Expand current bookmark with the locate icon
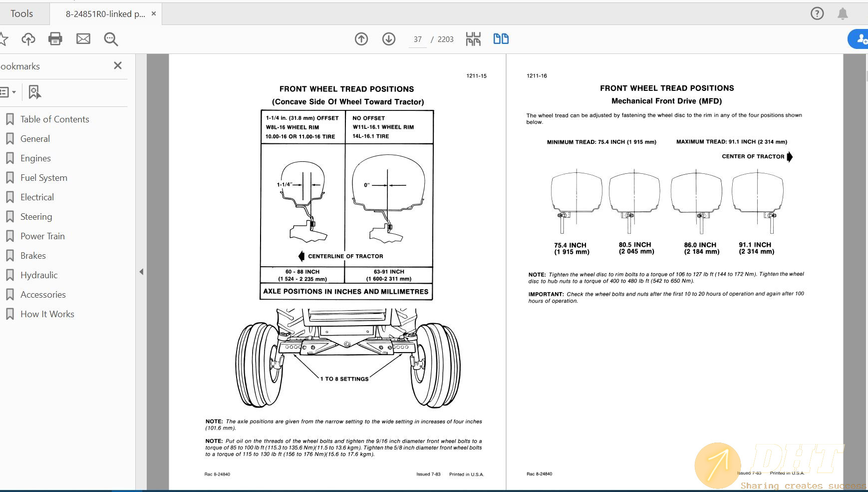 (x=33, y=92)
